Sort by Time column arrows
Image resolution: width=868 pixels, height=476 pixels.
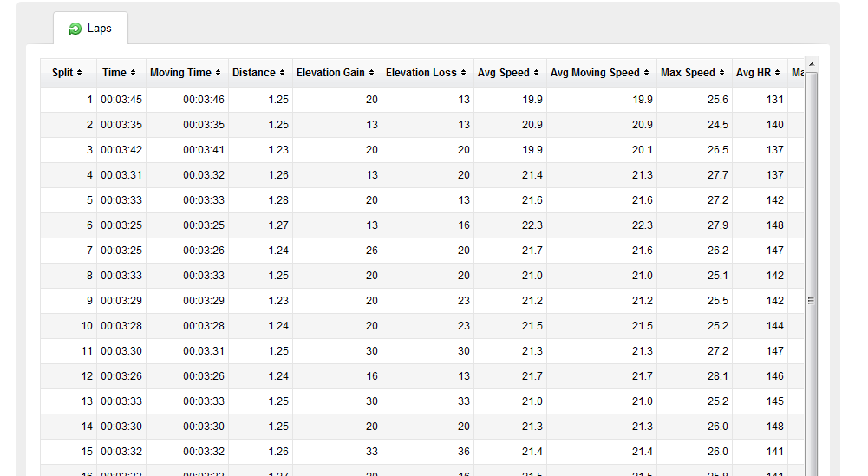tap(133, 73)
